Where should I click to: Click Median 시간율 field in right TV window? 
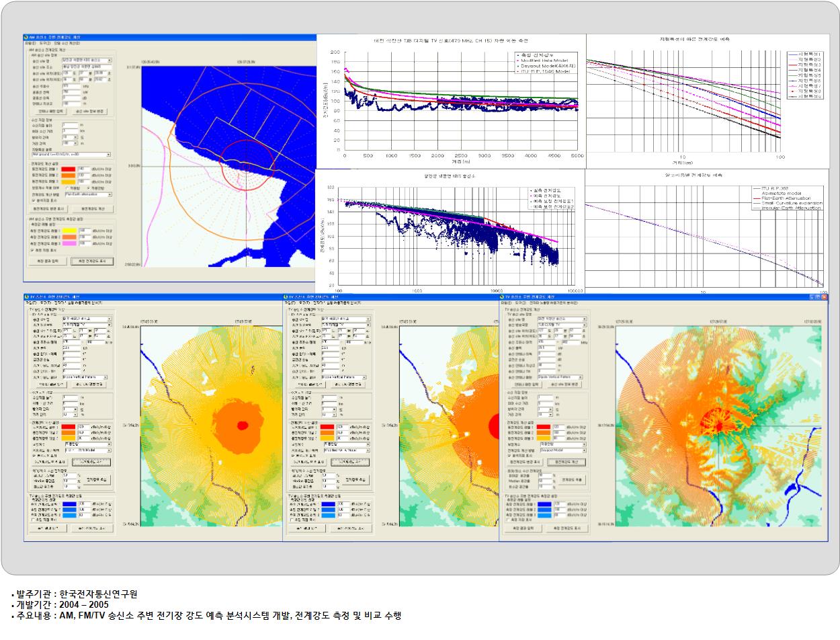(545, 481)
